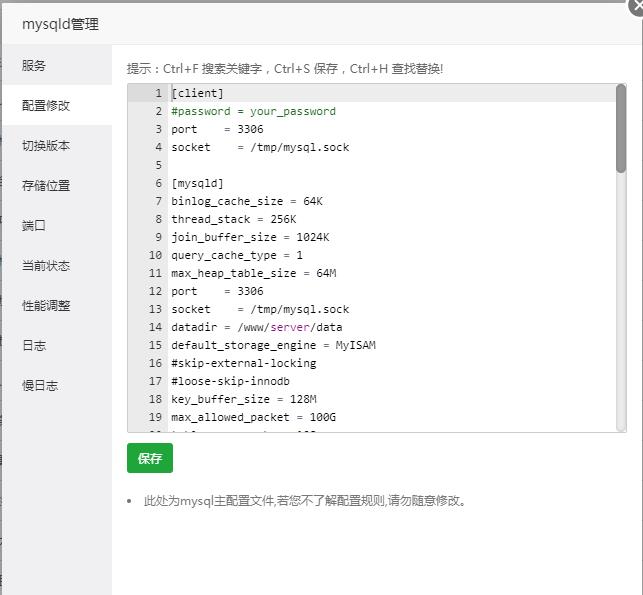Click the thread_stack = 256K line
The width and height of the screenshot is (643, 595).
pos(234,219)
